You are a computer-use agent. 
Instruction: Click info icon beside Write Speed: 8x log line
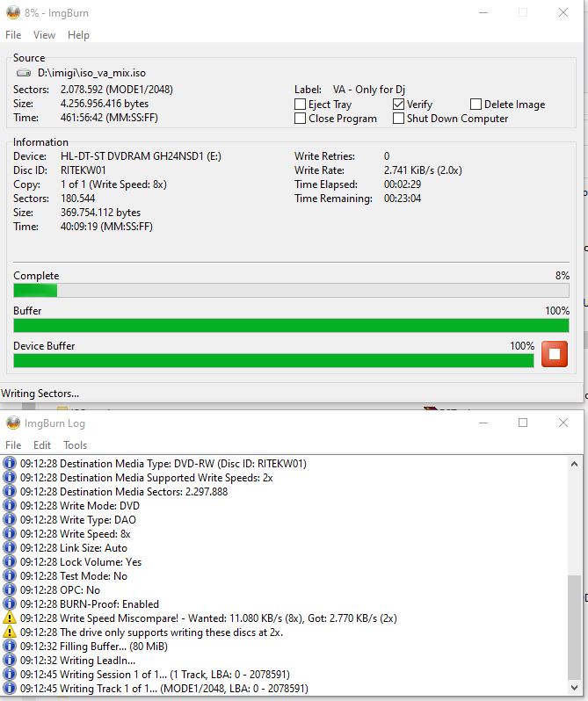pyautogui.click(x=10, y=533)
